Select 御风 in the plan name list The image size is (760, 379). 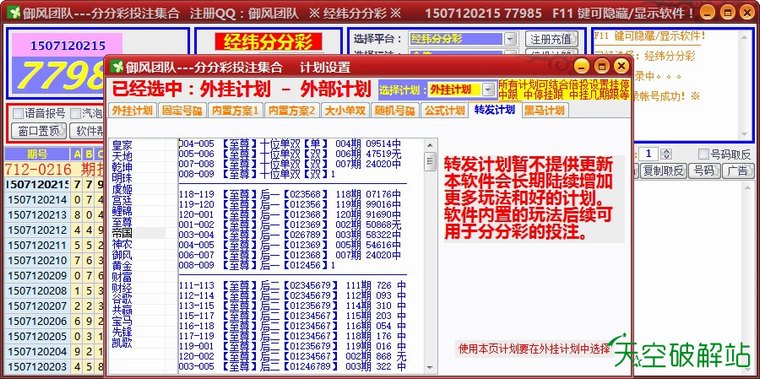click(122, 254)
